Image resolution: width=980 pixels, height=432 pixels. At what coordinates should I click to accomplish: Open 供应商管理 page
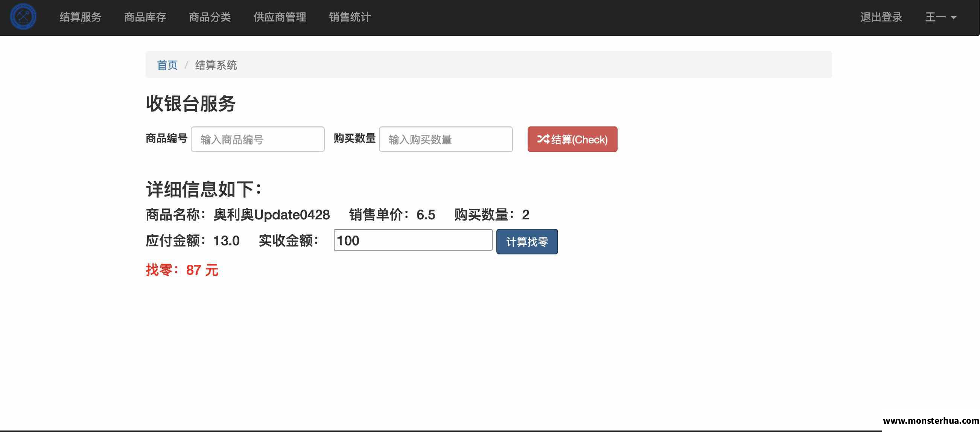coord(280,17)
